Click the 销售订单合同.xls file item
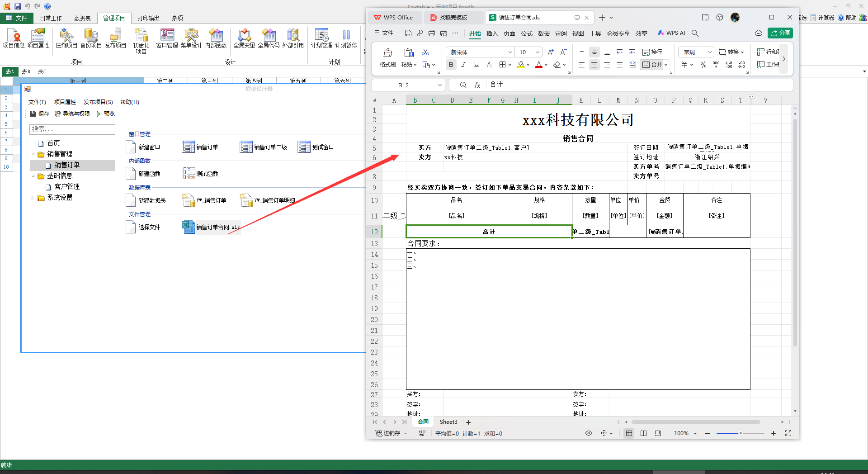 (x=211, y=227)
